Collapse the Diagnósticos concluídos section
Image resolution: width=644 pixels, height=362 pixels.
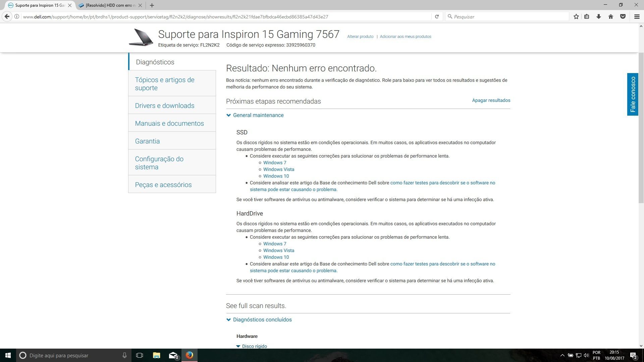coord(259,319)
